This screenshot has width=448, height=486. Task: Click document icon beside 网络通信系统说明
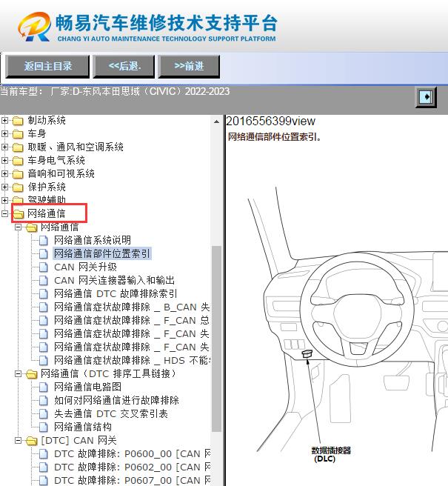(x=44, y=241)
